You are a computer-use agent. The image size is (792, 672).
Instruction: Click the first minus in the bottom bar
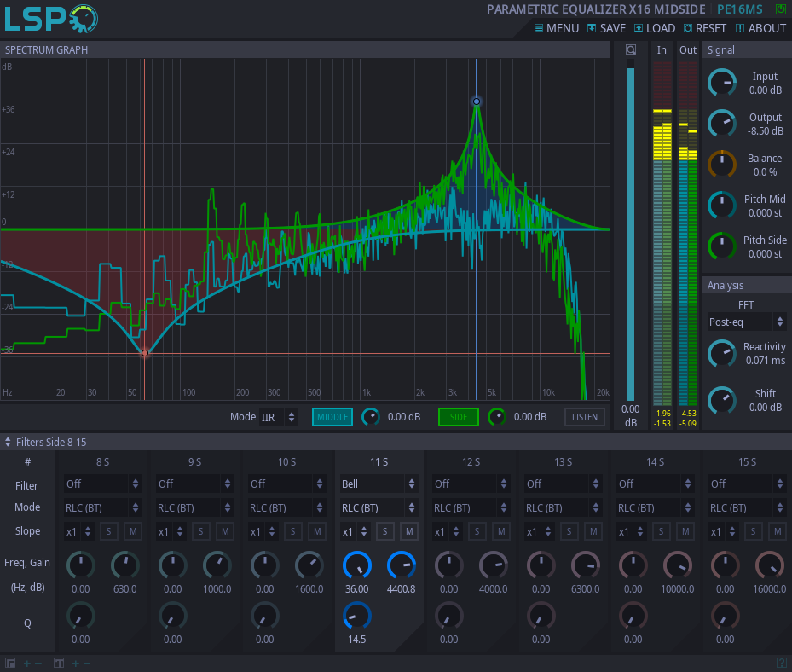tap(38, 663)
